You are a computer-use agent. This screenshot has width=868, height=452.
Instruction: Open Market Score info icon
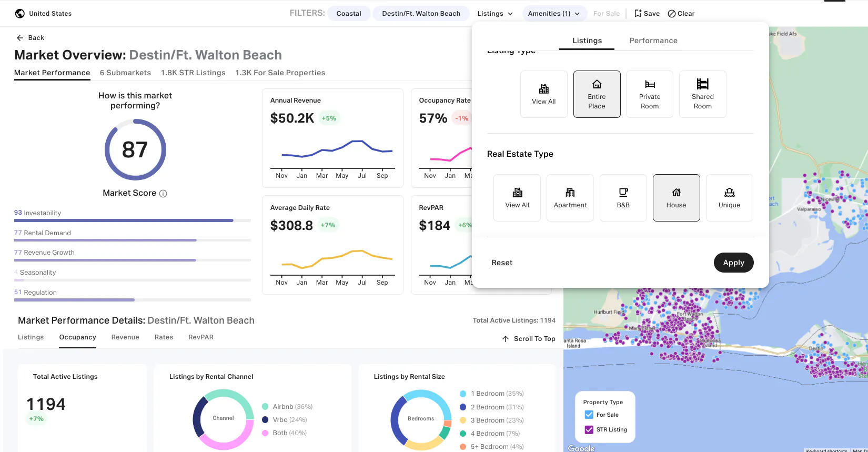[x=163, y=194]
